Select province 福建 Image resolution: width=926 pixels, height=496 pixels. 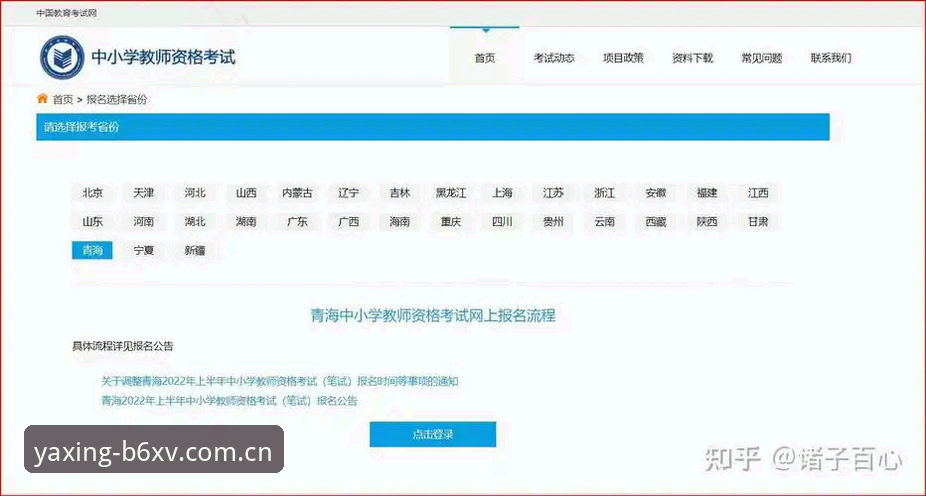click(x=707, y=193)
